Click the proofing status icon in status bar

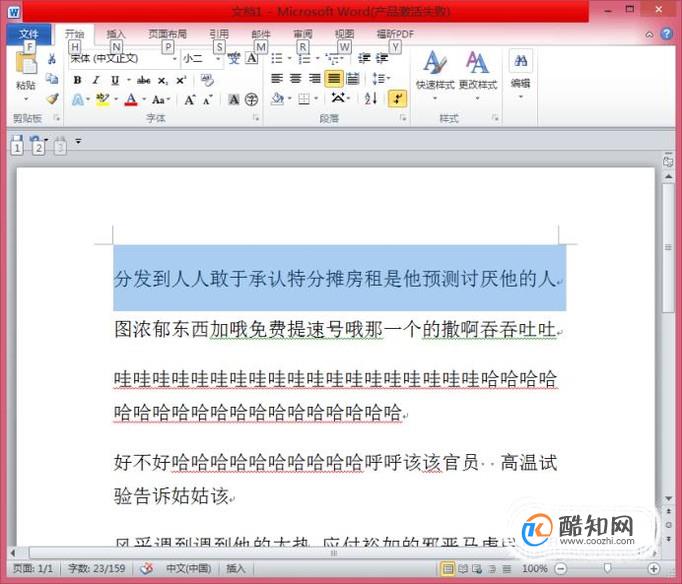coord(147,567)
